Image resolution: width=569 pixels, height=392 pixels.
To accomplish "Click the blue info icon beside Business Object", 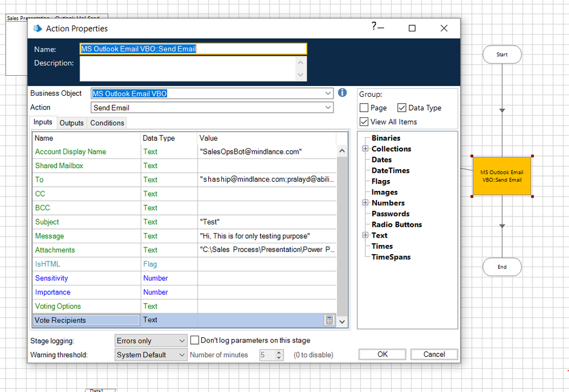I will coord(342,93).
